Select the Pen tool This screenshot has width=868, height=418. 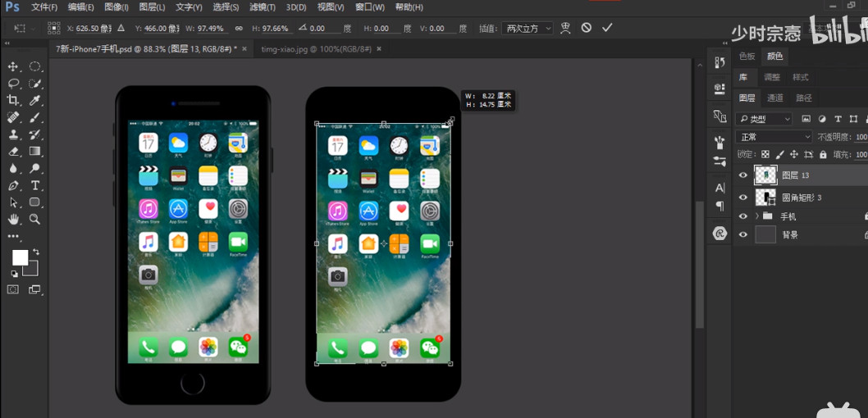click(x=13, y=185)
